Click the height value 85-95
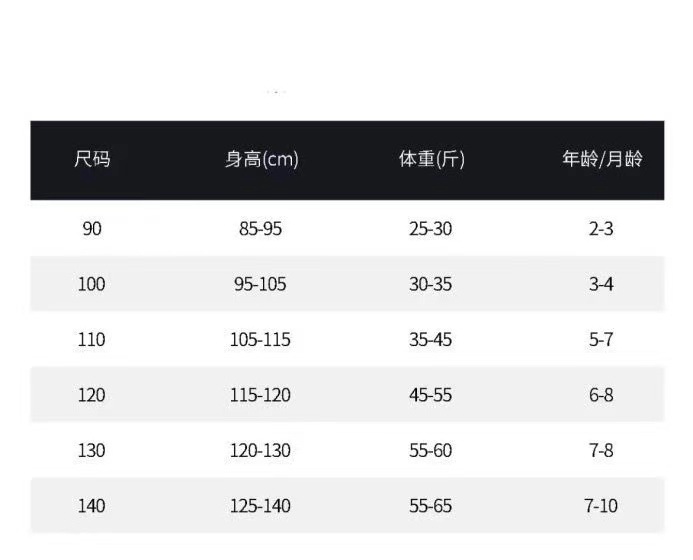 pyautogui.click(x=260, y=229)
